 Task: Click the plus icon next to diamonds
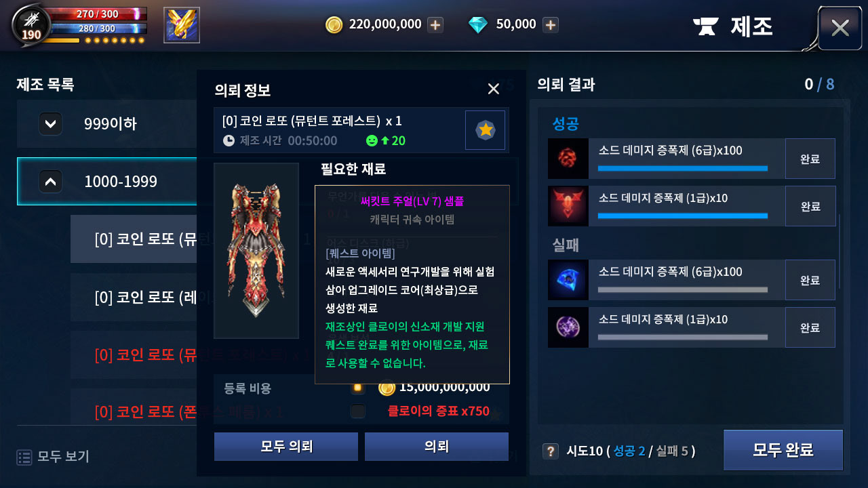pos(551,25)
